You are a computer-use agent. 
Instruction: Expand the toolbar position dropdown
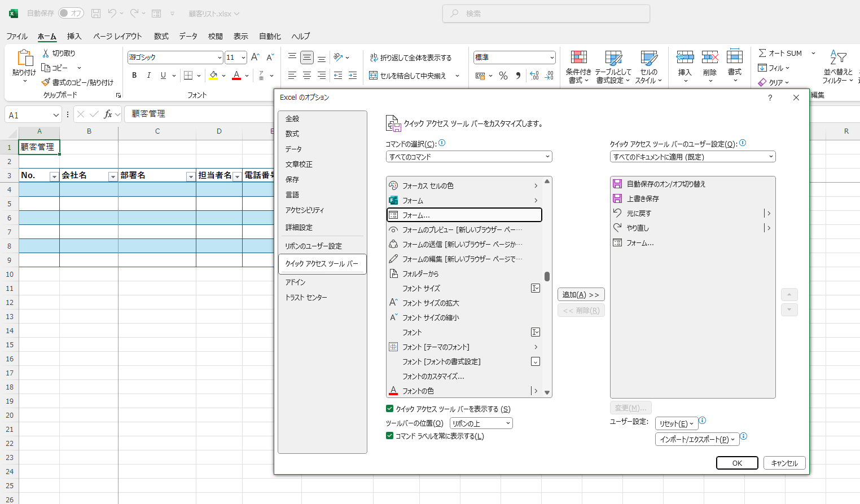481,423
